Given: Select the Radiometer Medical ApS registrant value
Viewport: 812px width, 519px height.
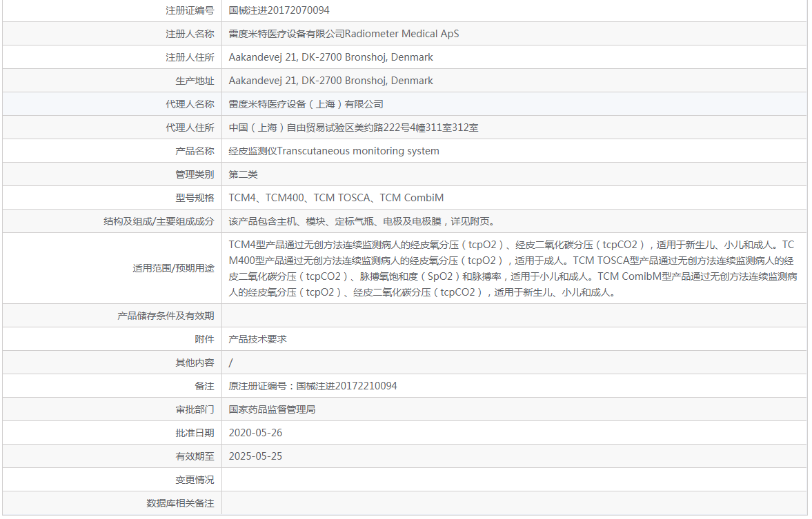Looking at the screenshot, I should (x=344, y=34).
